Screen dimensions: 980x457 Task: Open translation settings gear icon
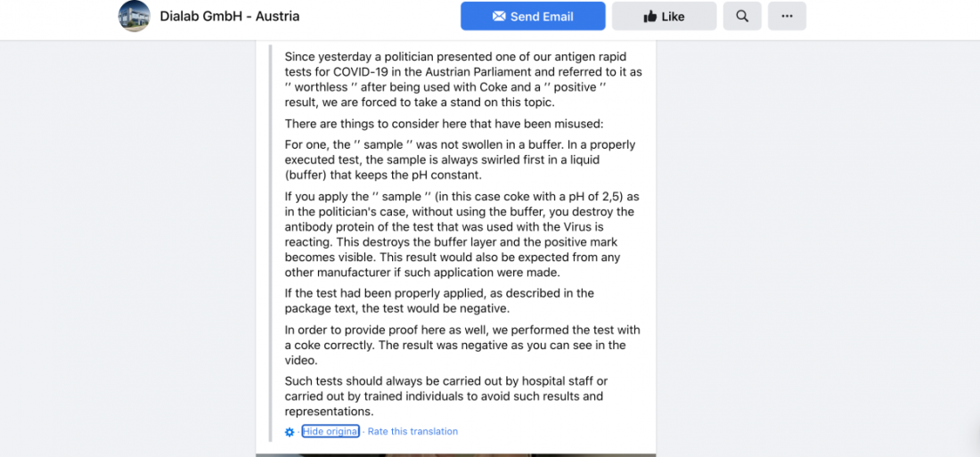click(290, 432)
